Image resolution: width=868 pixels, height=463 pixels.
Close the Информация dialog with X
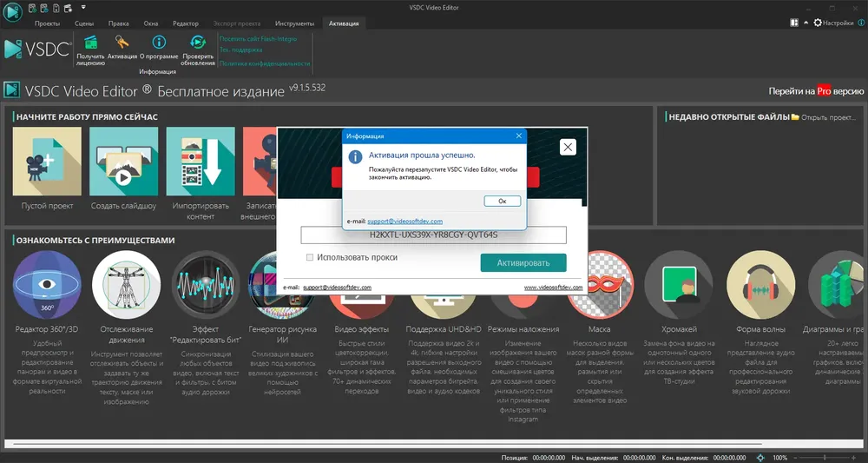pyautogui.click(x=519, y=136)
